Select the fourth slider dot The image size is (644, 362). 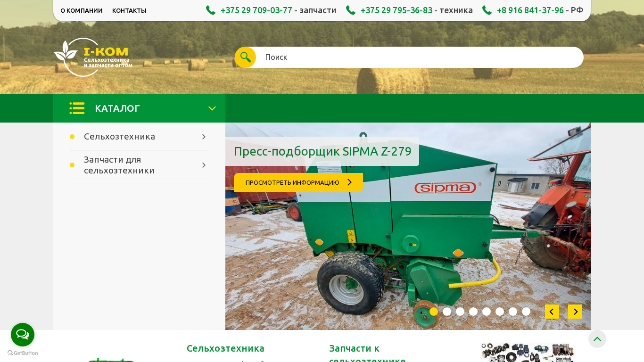pos(473,312)
